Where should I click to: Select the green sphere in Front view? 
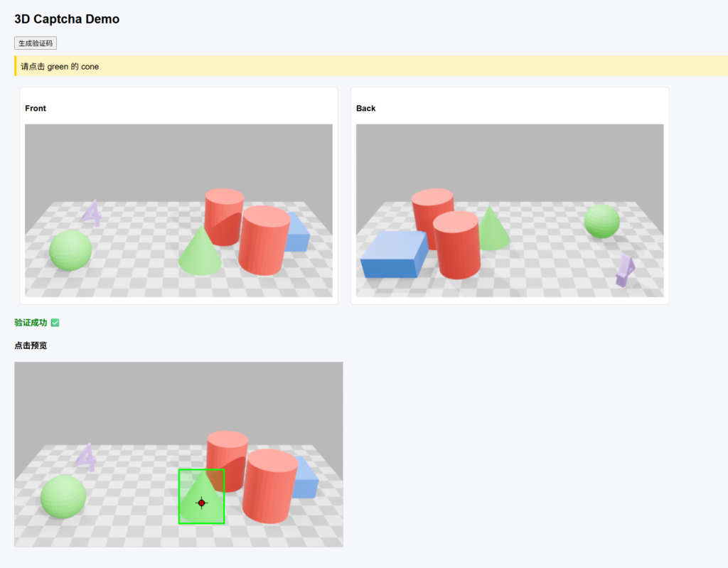pos(70,250)
